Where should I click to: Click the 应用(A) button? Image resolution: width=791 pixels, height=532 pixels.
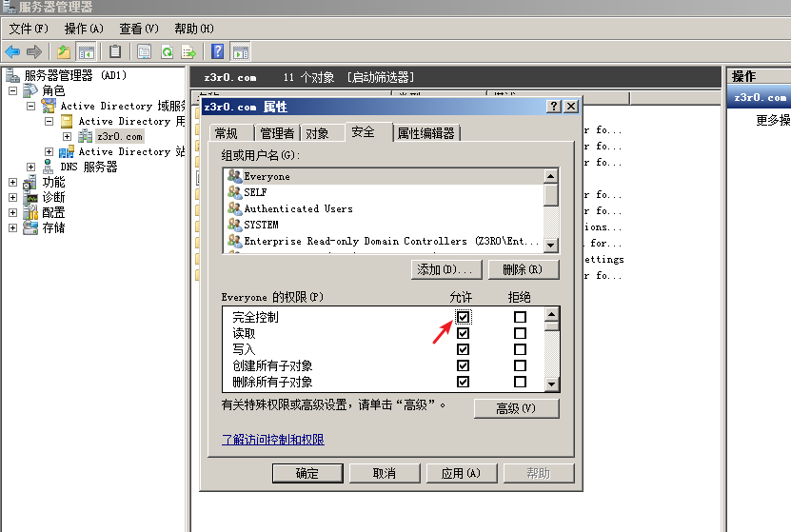click(462, 473)
